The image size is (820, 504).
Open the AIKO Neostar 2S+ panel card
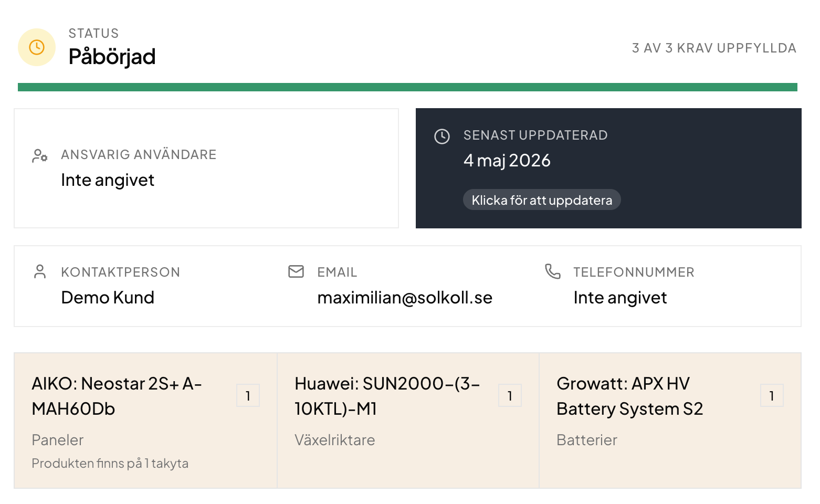pos(145,421)
